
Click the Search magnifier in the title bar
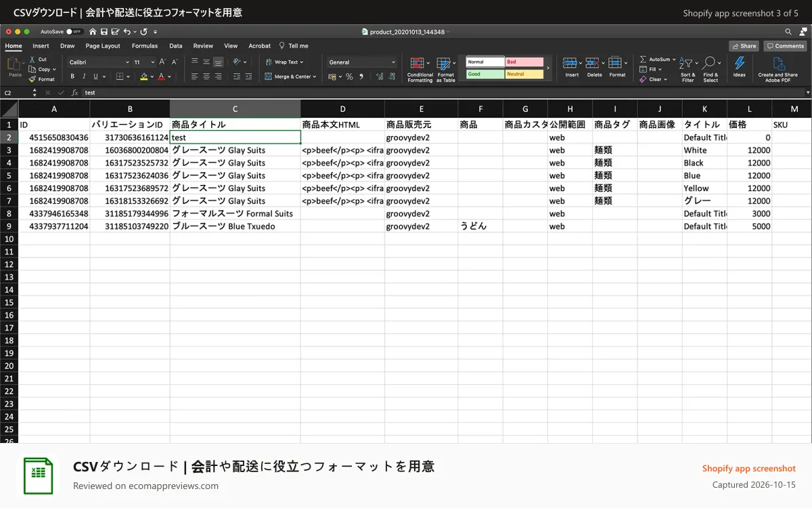788,32
